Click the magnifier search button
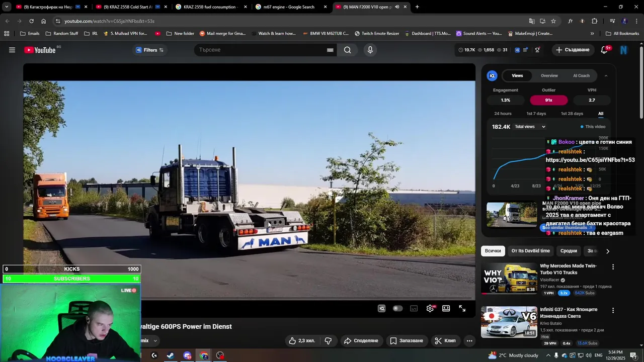The width and height of the screenshot is (644, 362). point(347,50)
